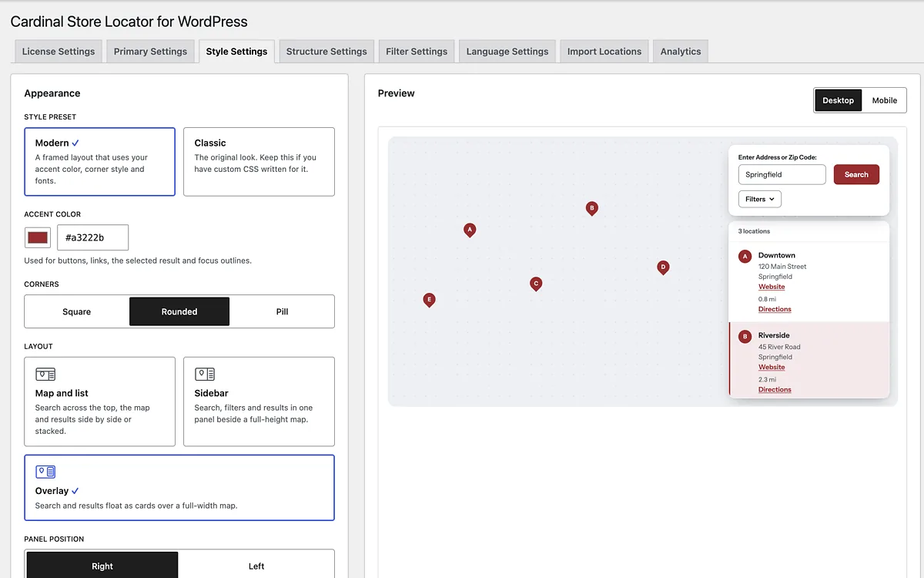
Task: Open the License Settings tab
Action: pos(59,52)
